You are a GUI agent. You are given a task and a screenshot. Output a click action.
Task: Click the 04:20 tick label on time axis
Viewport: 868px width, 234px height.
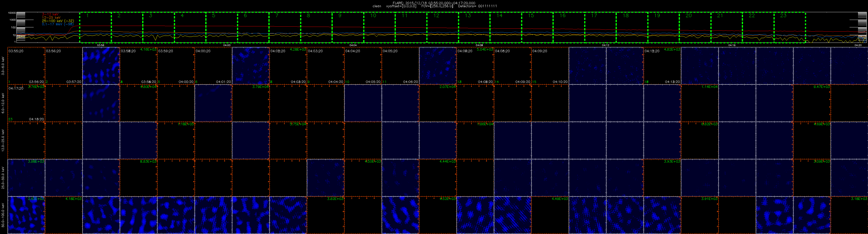pyautogui.click(x=858, y=45)
